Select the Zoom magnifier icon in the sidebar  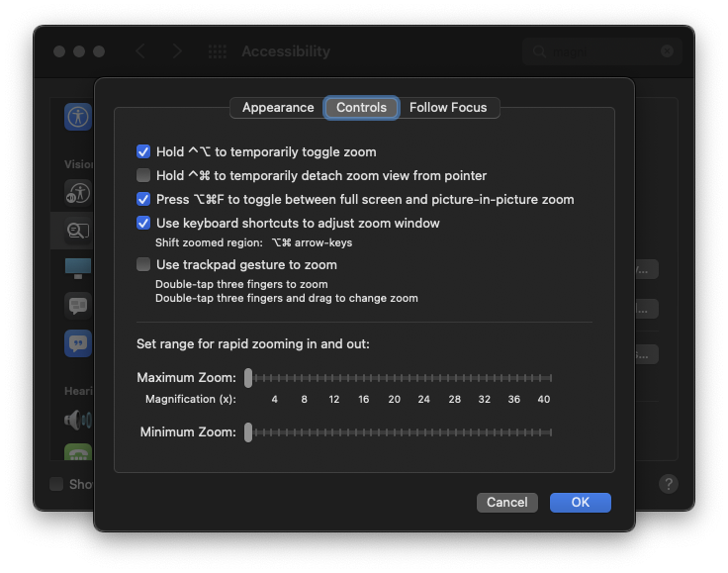tap(78, 231)
